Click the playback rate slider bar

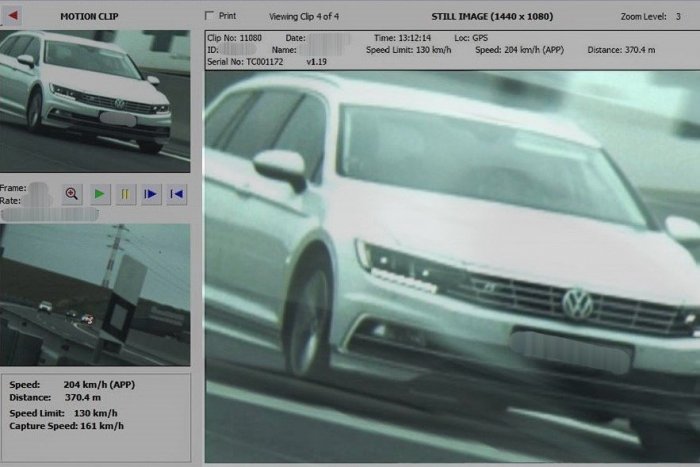click(62, 213)
